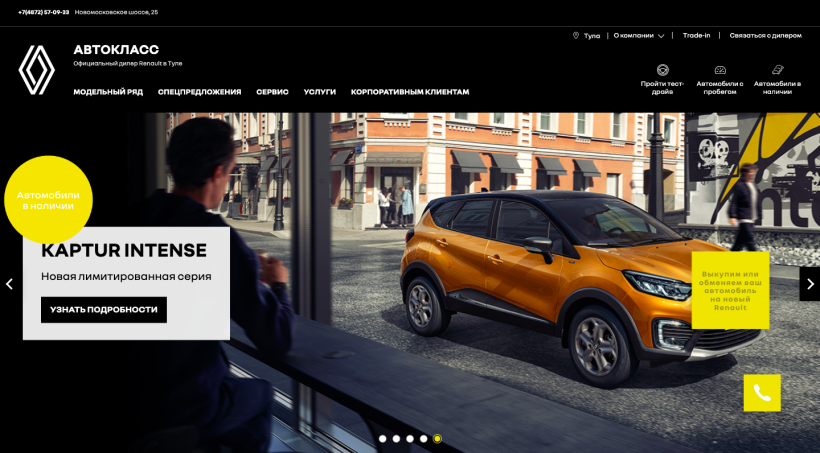This screenshot has height=453, width=820.
Task: Expand the О компании dropdown
Action: click(x=639, y=36)
